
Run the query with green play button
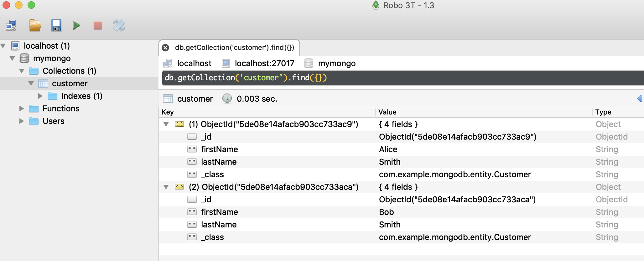click(76, 25)
